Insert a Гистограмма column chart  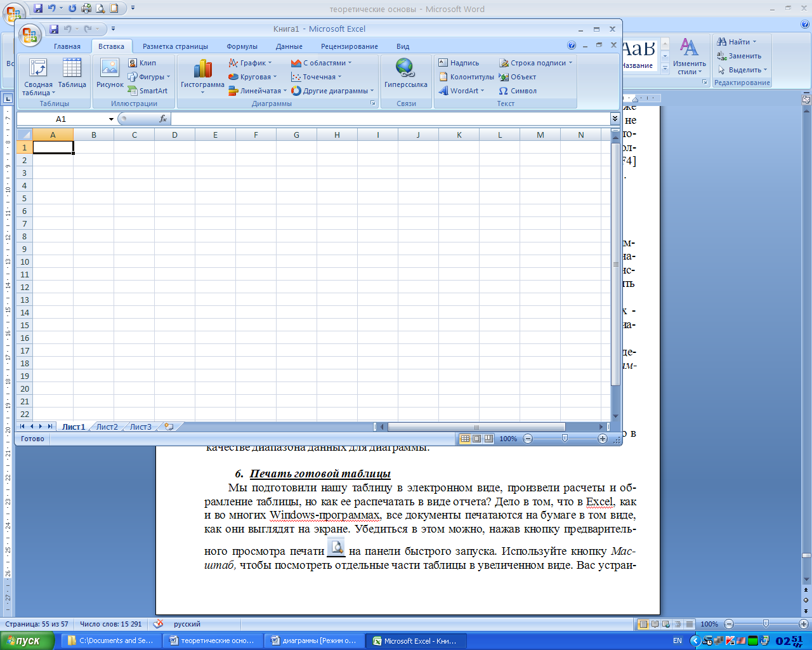[x=202, y=77]
